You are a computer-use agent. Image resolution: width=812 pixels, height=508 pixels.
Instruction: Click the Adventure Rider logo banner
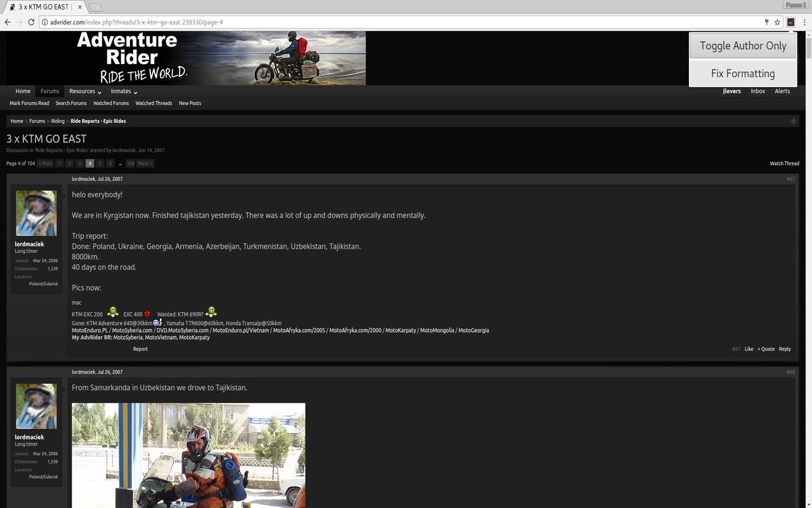[x=186, y=58]
